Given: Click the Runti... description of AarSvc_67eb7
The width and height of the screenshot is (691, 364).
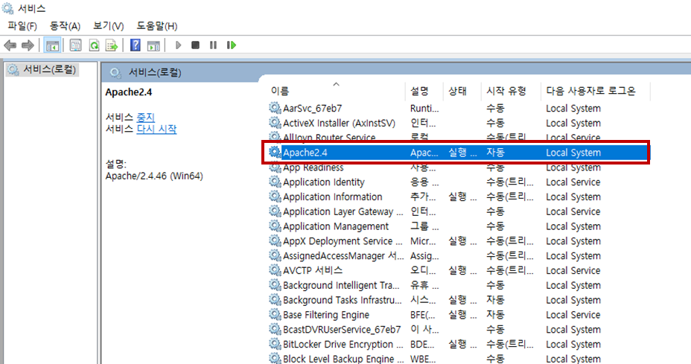Looking at the screenshot, I should [424, 108].
